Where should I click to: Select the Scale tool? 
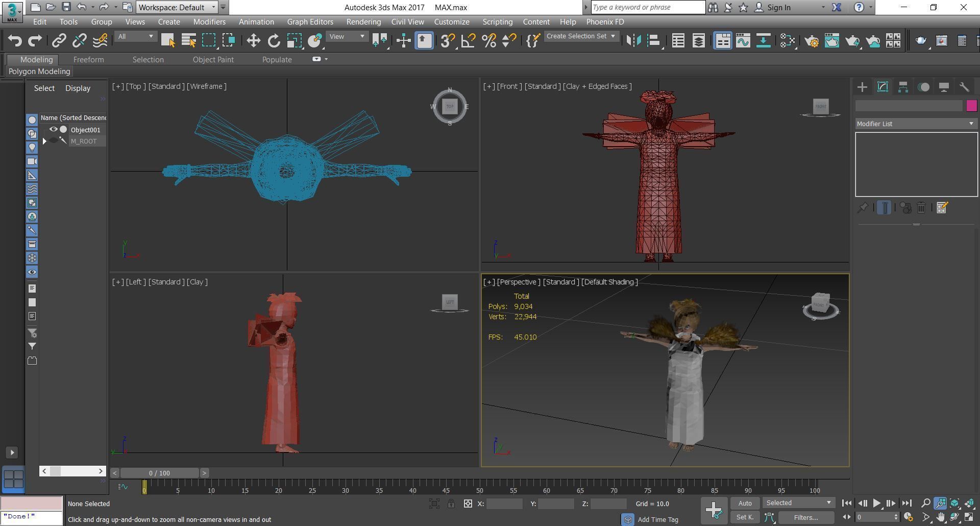coord(295,41)
